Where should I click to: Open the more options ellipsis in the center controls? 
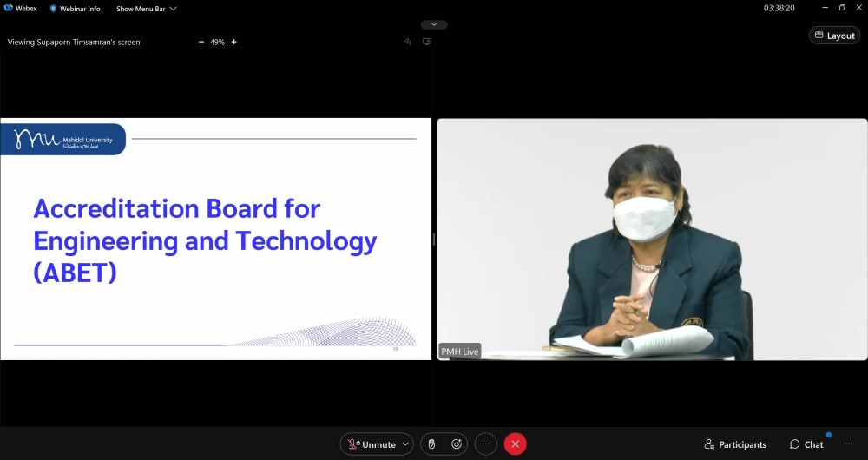point(486,444)
